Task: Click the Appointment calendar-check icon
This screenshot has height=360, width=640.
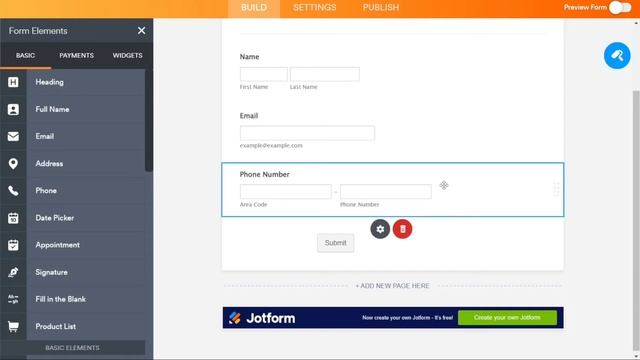Action: click(x=13, y=245)
